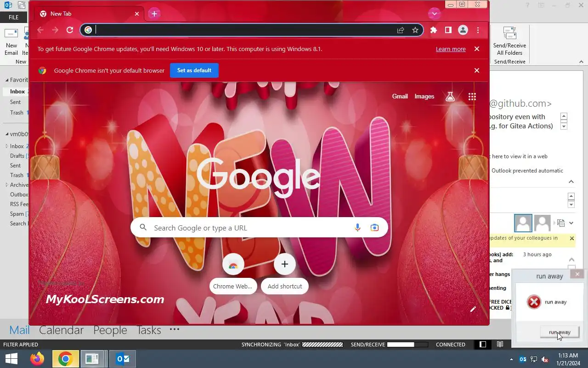Bookmark this tab with the star icon

click(415, 30)
